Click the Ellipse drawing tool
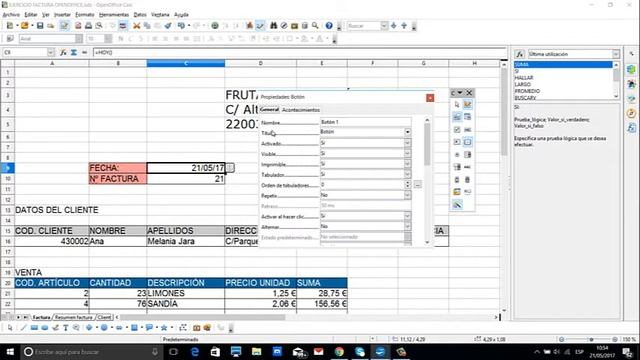This screenshot has width=640, height=360. (x=45, y=328)
